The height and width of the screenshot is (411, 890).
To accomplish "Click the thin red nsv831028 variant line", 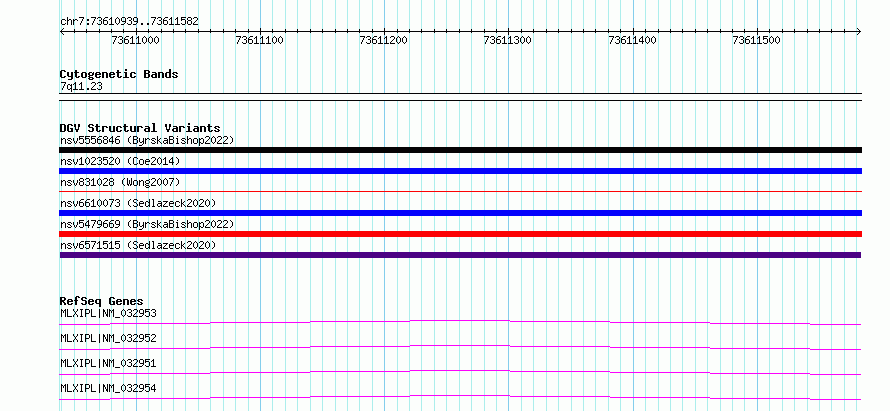I will coord(460,192).
